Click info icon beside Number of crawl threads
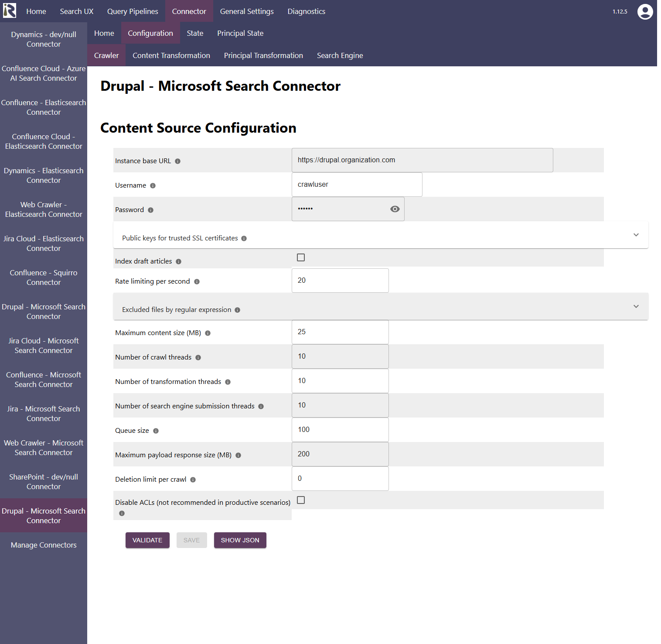661x644 pixels. [x=198, y=358]
